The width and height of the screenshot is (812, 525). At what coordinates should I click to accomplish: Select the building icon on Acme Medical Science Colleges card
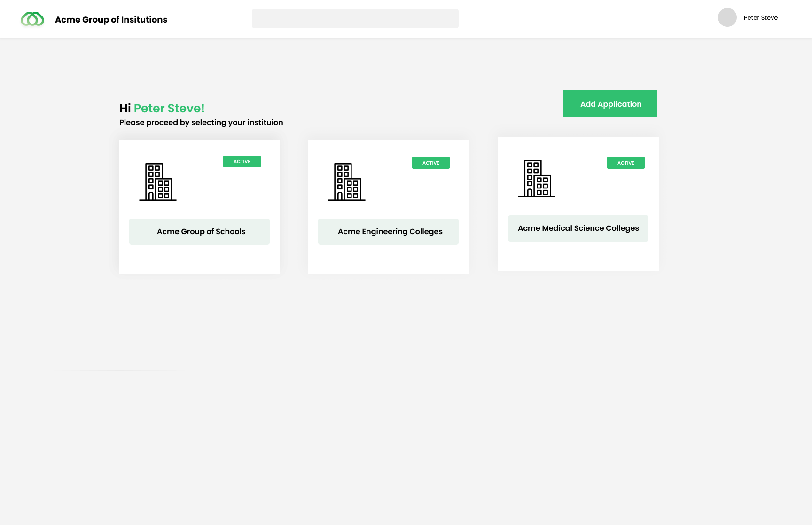537,180
